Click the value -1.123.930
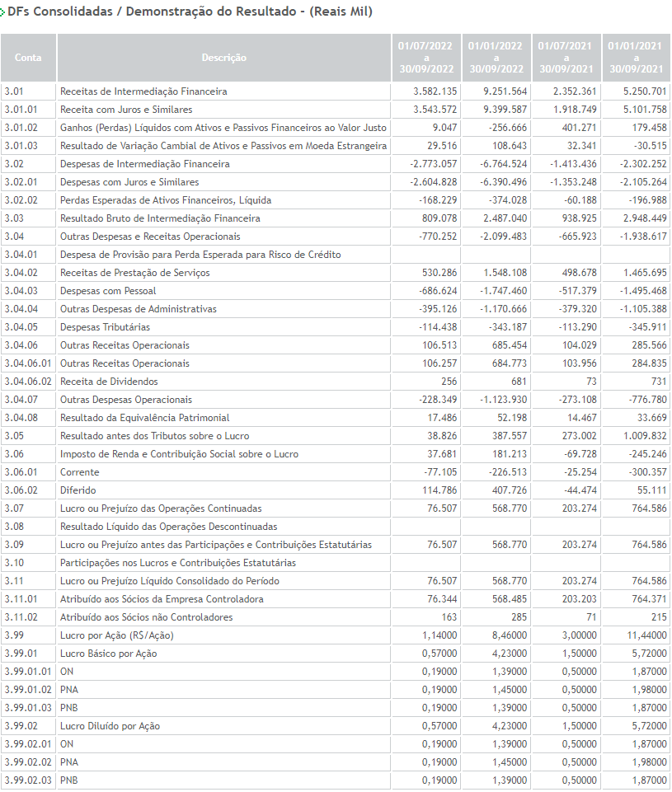 click(x=503, y=400)
